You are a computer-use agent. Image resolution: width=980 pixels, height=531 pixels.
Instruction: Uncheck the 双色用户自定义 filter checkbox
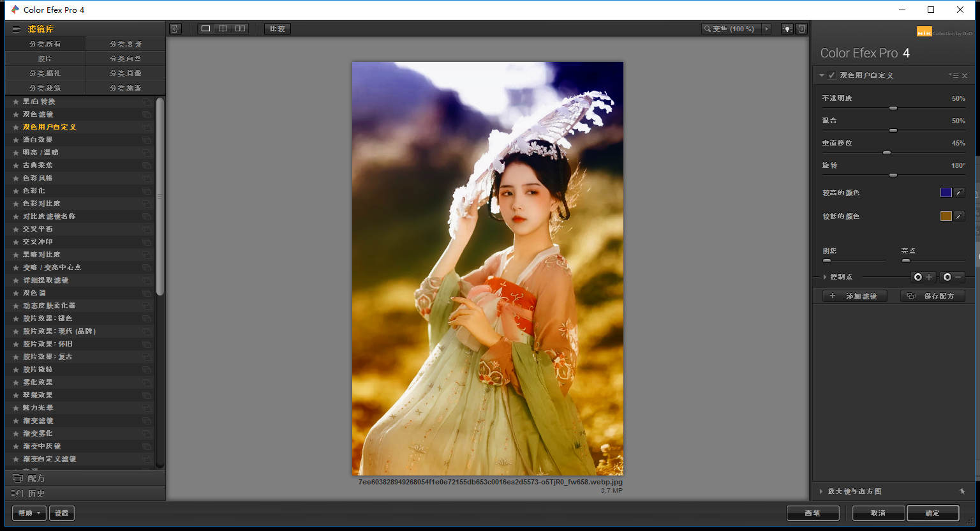click(x=832, y=75)
